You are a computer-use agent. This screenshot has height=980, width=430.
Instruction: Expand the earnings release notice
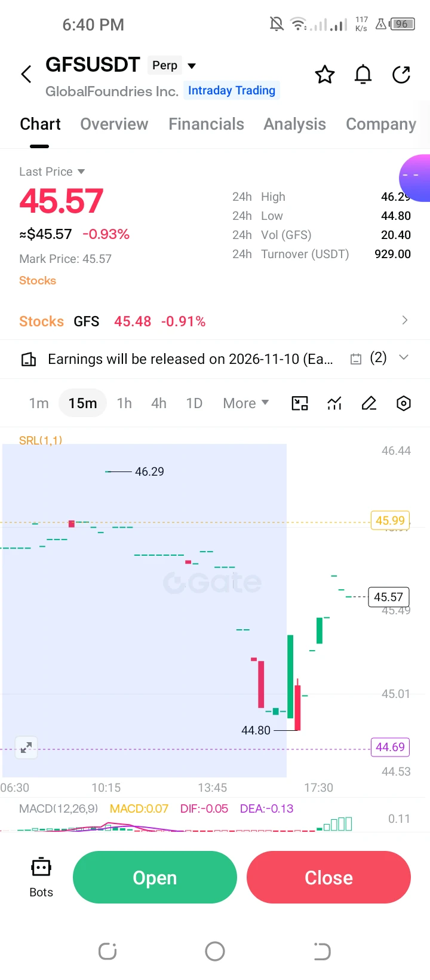tap(404, 357)
